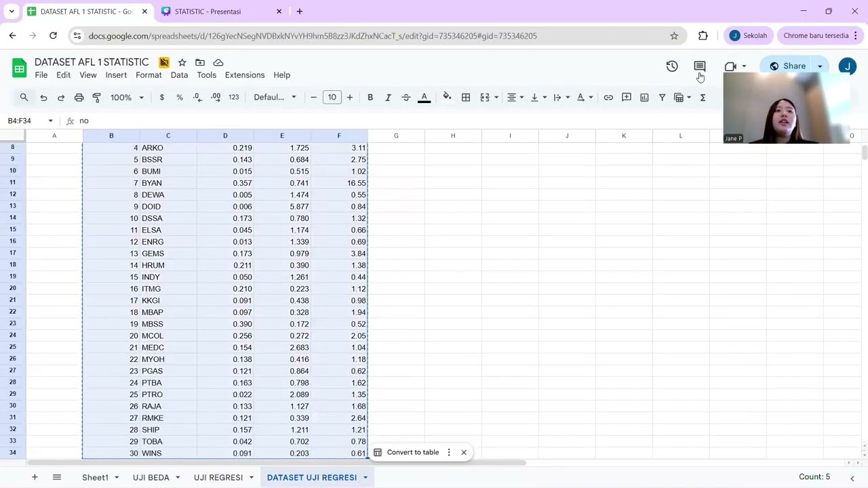Open the functions sigma menu
The height and width of the screenshot is (488, 868).
coord(703,98)
